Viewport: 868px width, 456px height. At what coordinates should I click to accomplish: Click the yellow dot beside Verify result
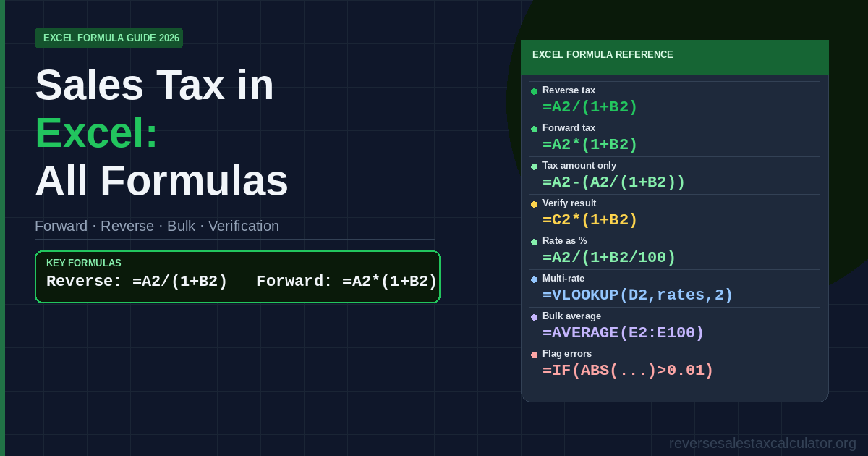point(534,204)
